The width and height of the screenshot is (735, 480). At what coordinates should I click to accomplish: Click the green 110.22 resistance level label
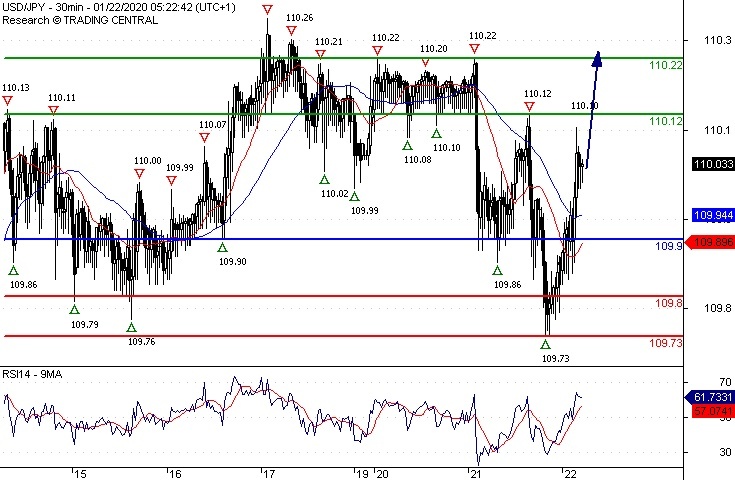[666, 65]
